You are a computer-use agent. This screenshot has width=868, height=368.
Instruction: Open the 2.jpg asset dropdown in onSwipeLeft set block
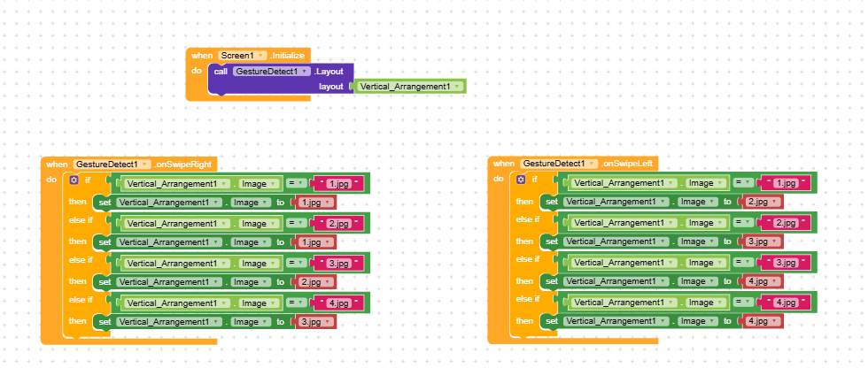[763, 202]
